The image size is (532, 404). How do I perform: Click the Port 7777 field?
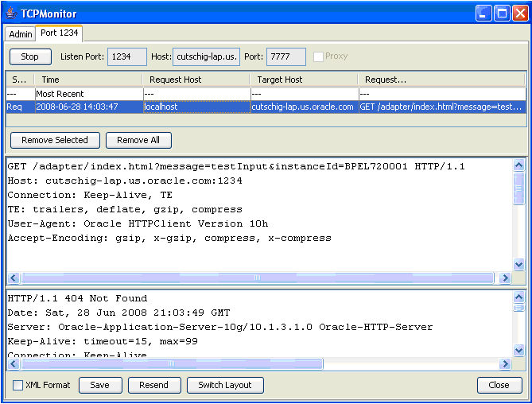click(285, 56)
